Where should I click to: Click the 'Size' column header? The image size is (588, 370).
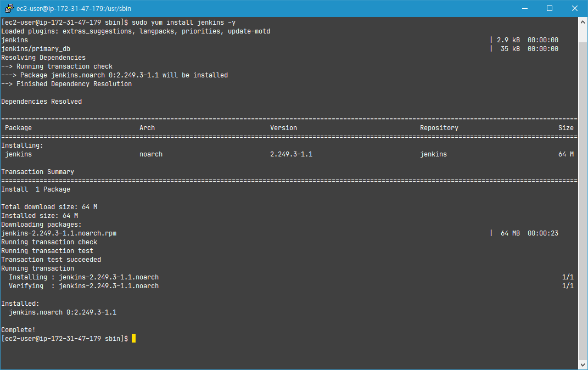566,128
